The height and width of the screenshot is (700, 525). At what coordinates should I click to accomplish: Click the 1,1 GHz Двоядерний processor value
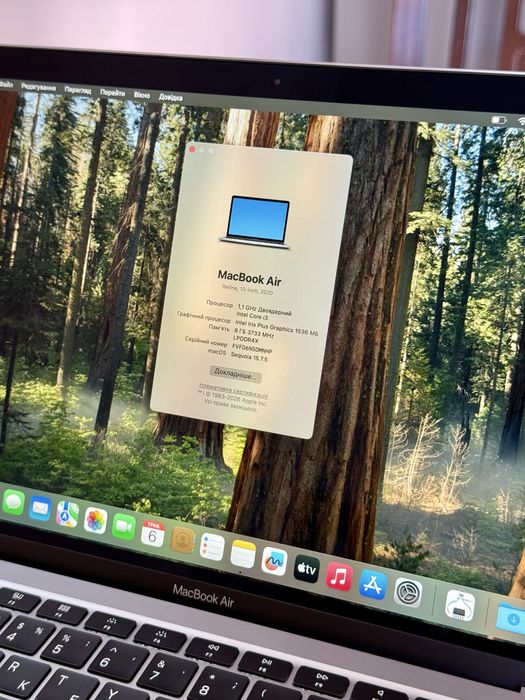coord(264,309)
